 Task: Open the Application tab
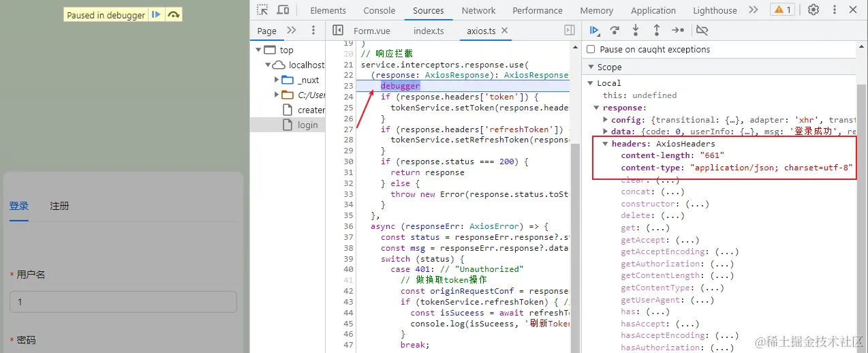pos(653,10)
